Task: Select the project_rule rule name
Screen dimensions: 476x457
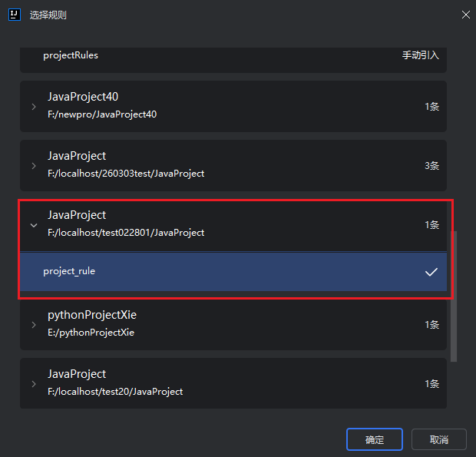Action: [x=69, y=271]
